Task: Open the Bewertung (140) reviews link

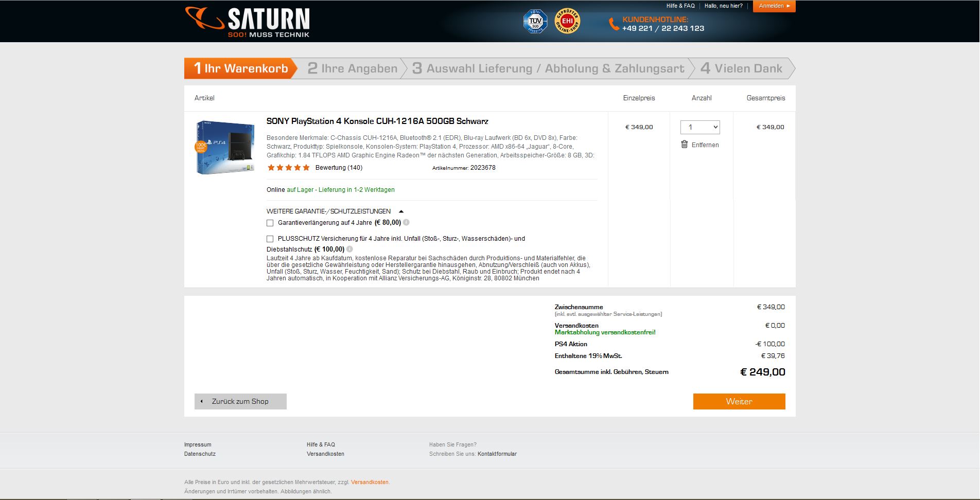Action: 339,168
